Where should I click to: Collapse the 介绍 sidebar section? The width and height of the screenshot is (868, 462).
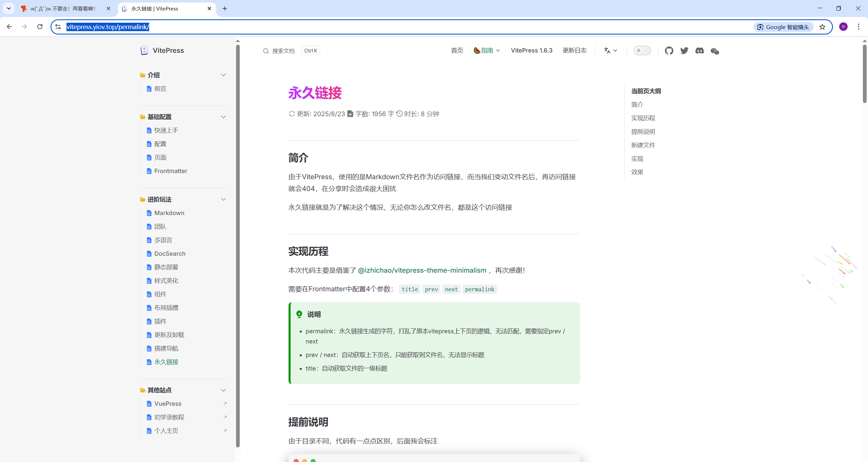pyautogui.click(x=223, y=75)
